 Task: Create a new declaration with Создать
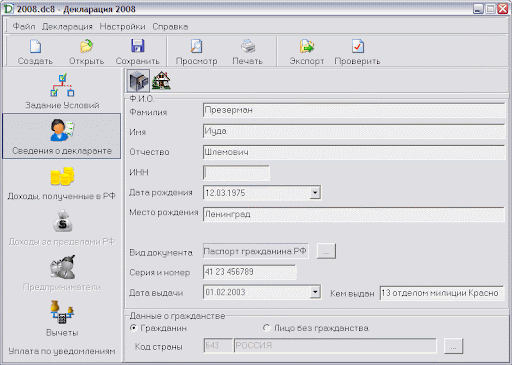pos(35,52)
